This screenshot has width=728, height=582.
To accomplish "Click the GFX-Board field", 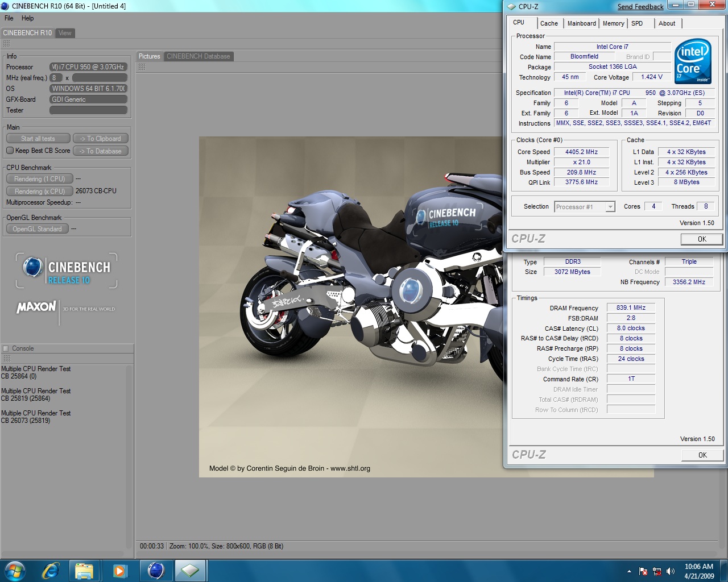I will tap(88, 99).
